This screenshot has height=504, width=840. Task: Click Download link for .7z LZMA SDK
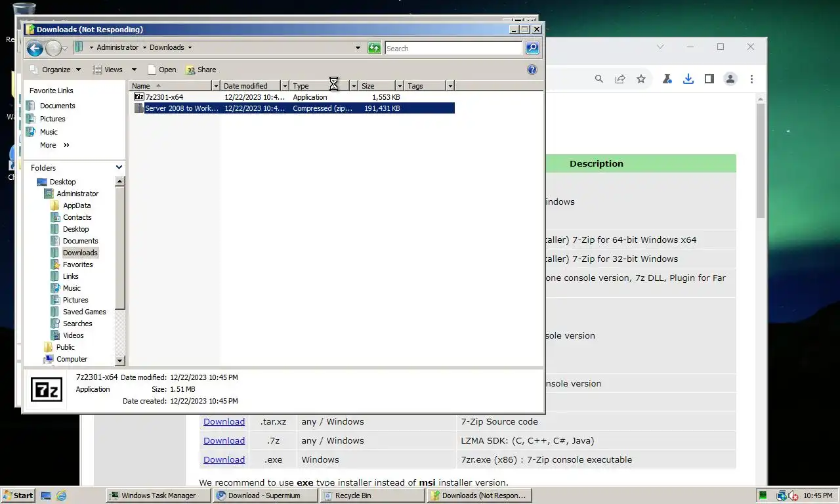(224, 440)
